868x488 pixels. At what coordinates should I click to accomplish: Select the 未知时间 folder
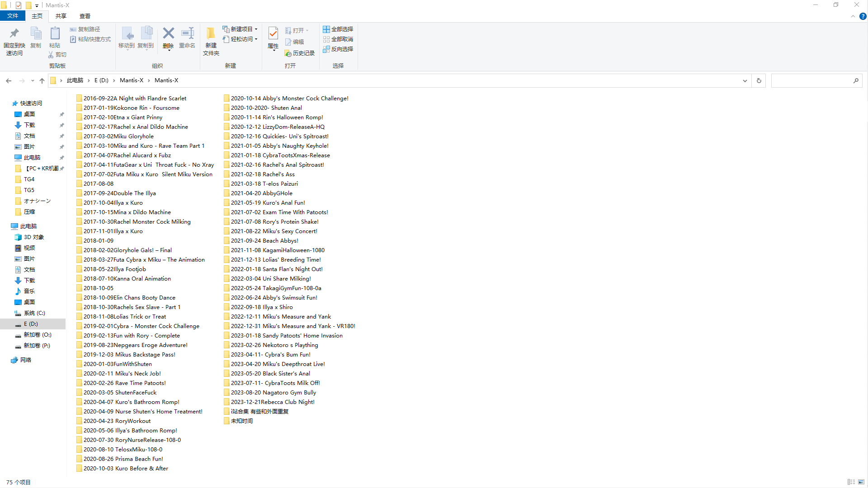tap(238, 421)
